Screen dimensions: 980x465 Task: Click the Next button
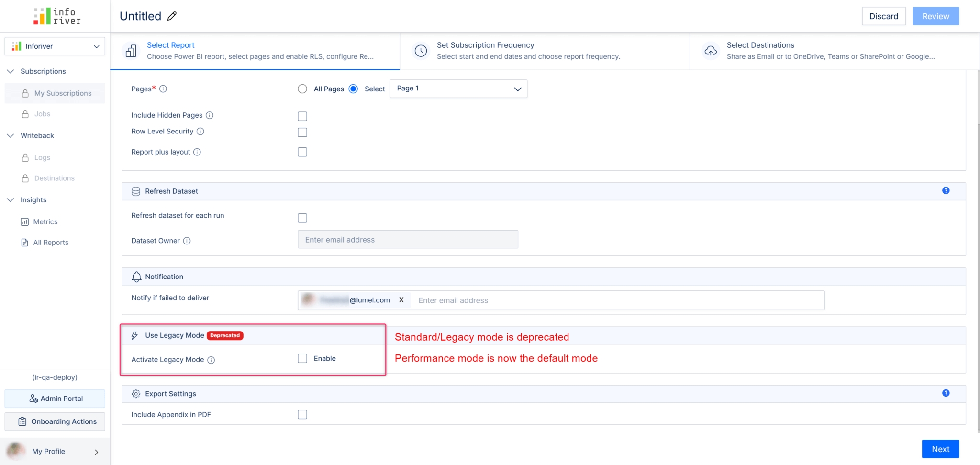[940, 449]
